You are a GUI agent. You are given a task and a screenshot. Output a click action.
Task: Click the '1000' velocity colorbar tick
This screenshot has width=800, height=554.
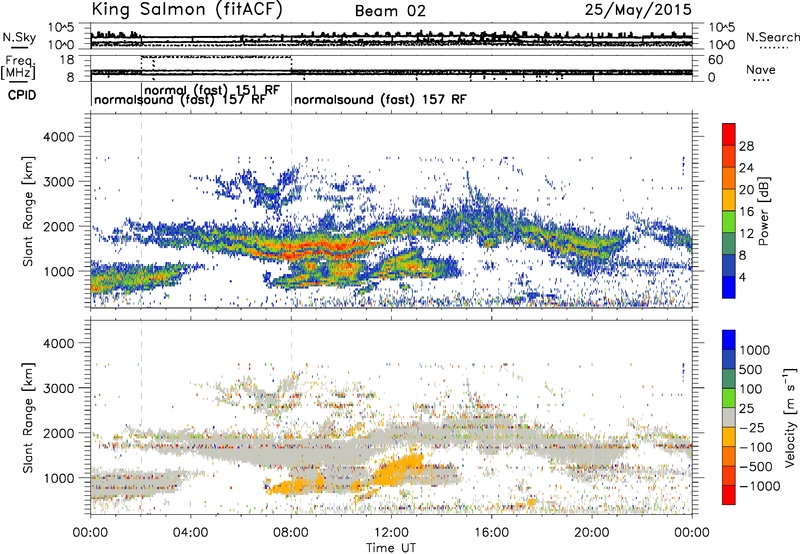tap(755, 350)
